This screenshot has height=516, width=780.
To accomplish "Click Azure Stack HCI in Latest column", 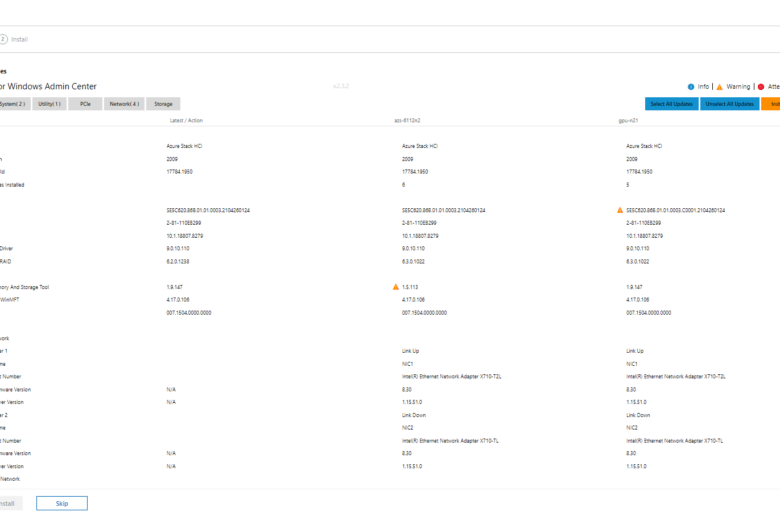I will pos(184,146).
